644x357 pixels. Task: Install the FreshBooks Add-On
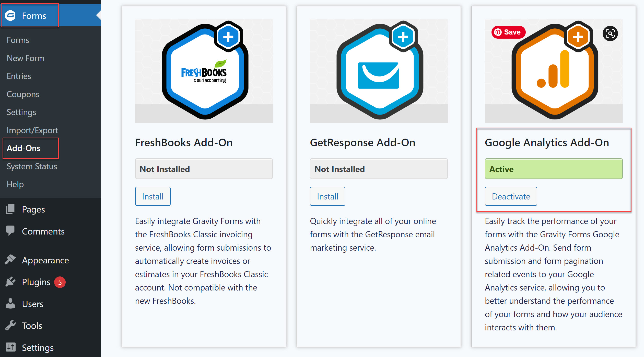(x=153, y=196)
